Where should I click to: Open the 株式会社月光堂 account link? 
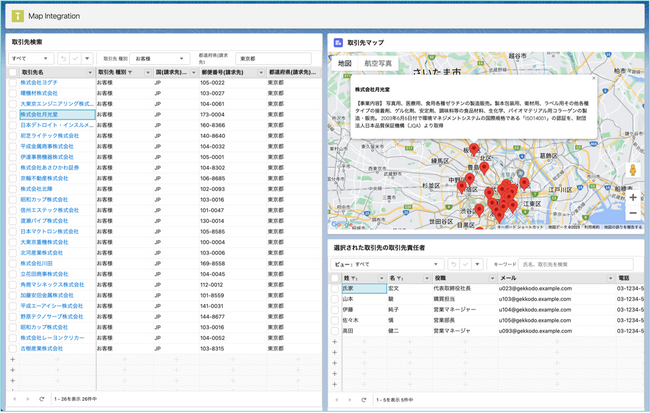(x=42, y=114)
